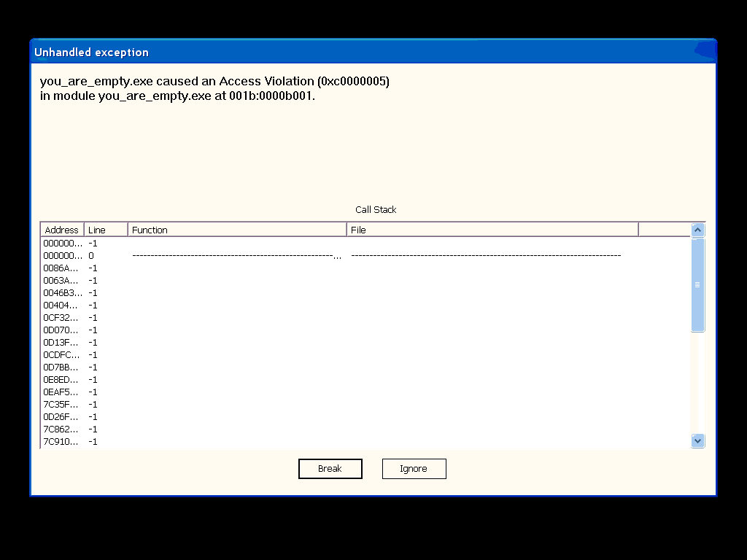Choose the 0046B3... call stack row

pyautogui.click(x=63, y=293)
